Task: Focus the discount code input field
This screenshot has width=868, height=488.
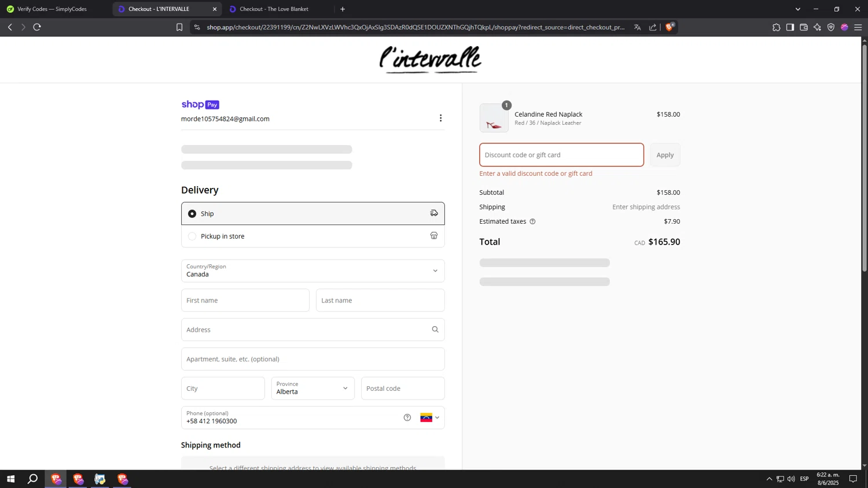Action: [561, 155]
